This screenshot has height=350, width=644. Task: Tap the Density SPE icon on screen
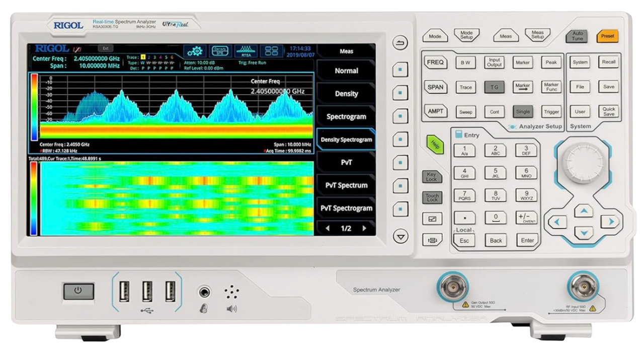tap(220, 51)
